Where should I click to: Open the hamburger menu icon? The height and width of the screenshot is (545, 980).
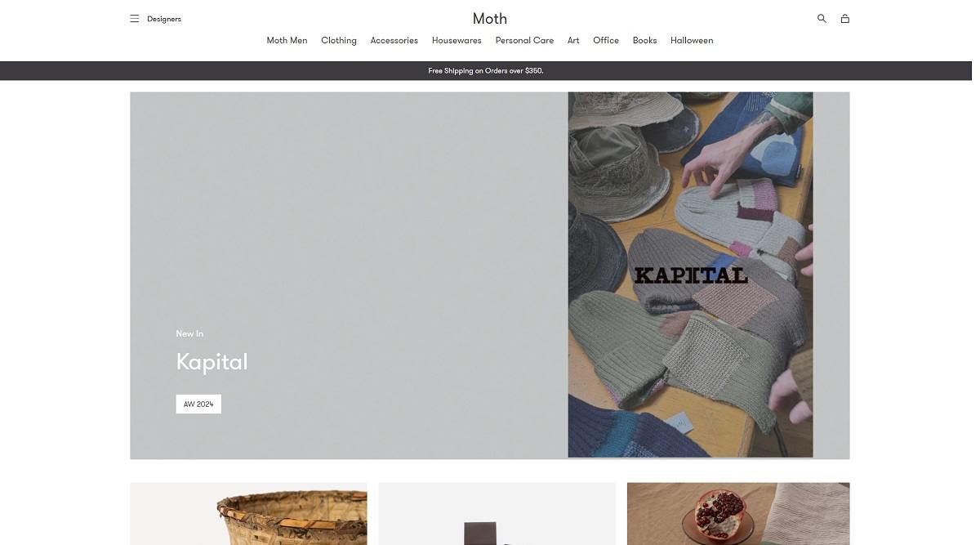[134, 19]
